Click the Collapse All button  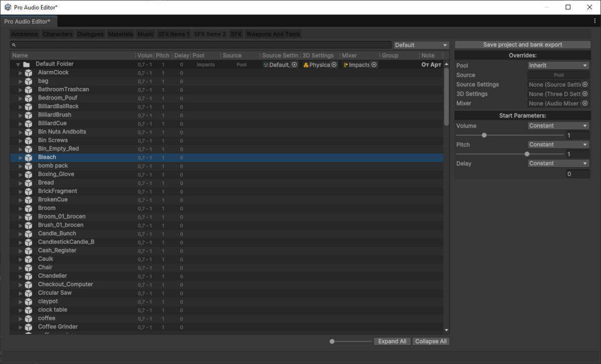(431, 341)
